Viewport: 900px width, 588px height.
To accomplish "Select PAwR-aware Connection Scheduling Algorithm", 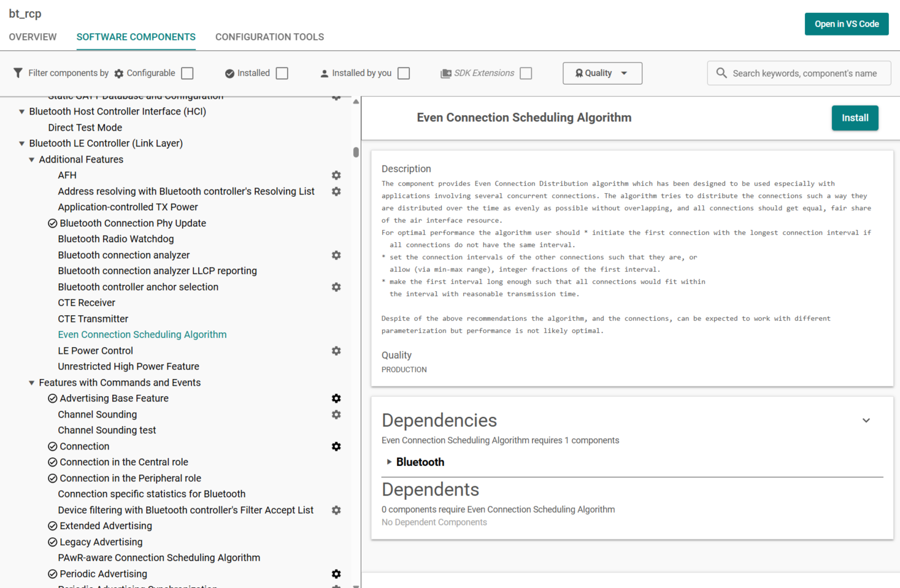I will [159, 558].
